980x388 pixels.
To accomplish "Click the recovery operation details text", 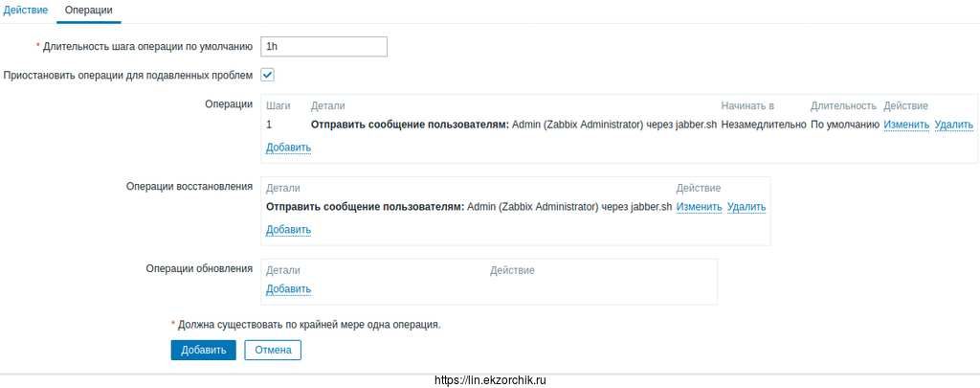I will [469, 207].
